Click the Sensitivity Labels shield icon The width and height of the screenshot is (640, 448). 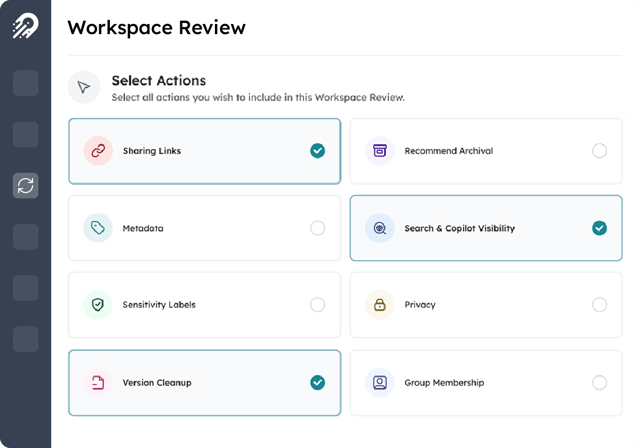(98, 305)
